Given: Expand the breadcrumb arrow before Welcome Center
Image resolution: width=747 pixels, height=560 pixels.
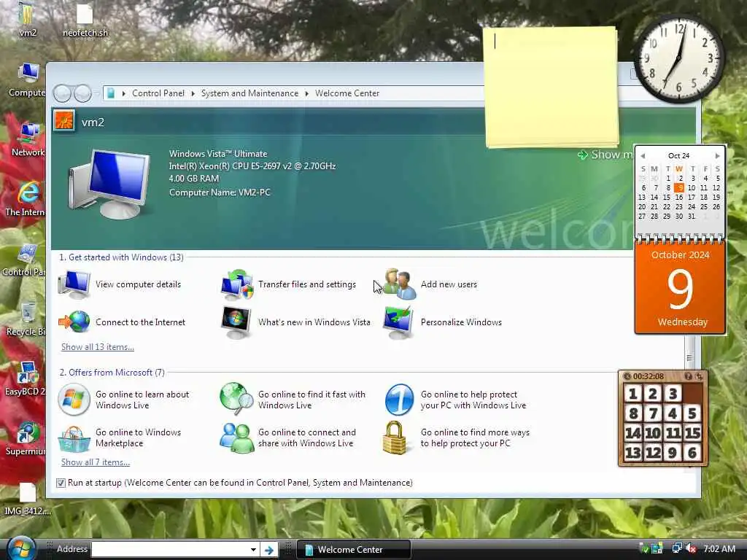Looking at the screenshot, I should [x=307, y=93].
